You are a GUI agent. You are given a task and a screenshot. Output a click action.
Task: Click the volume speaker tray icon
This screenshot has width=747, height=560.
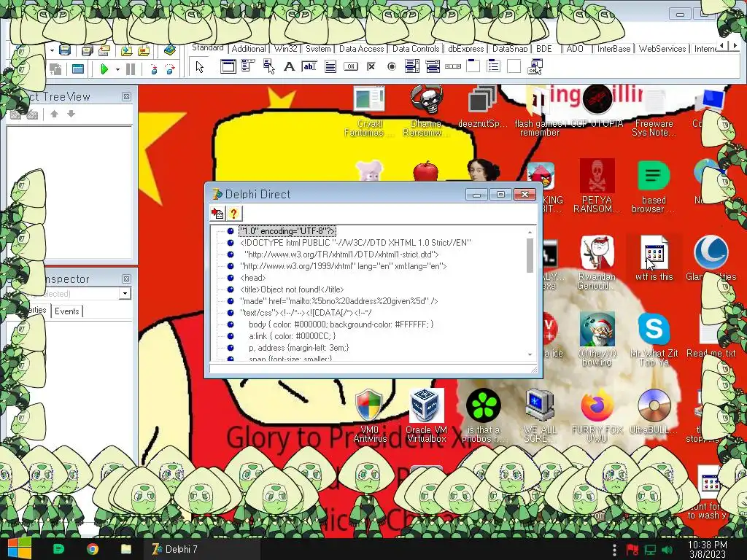click(x=667, y=550)
